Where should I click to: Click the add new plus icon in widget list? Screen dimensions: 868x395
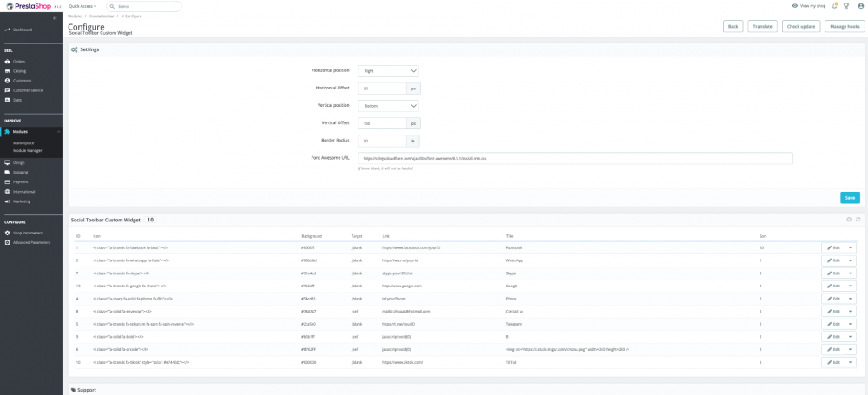(849, 220)
